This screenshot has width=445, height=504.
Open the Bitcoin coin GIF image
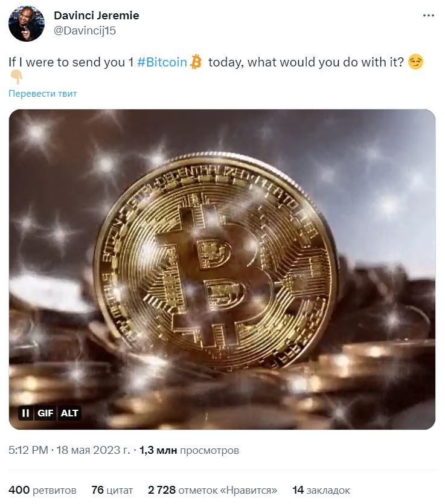[222, 270]
